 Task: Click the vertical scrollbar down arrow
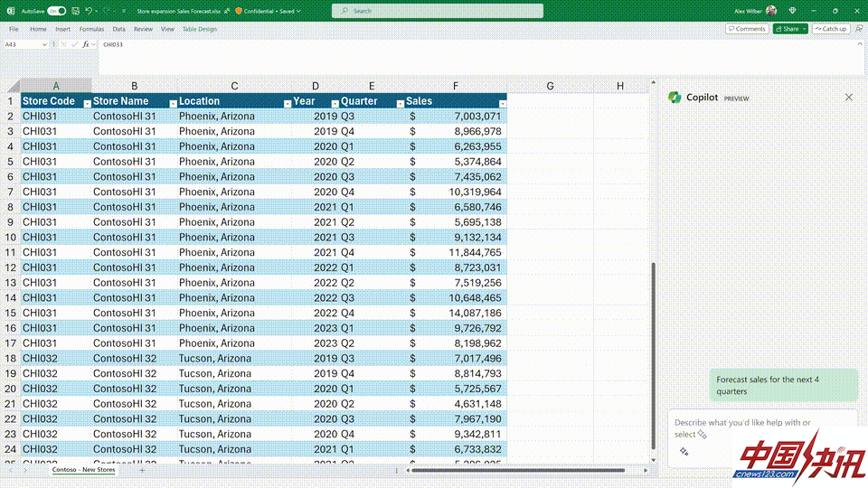653,460
